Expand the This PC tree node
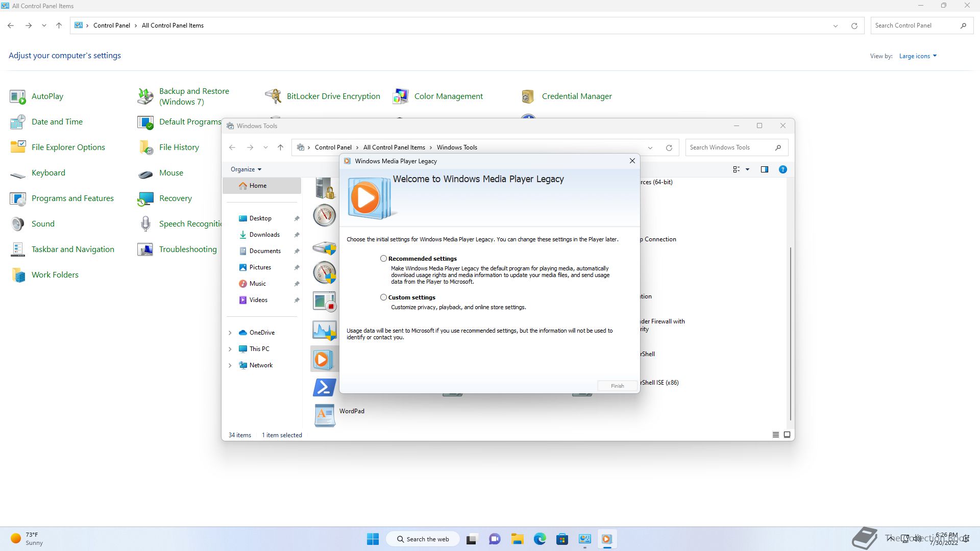The width and height of the screenshot is (980, 551). click(230, 349)
